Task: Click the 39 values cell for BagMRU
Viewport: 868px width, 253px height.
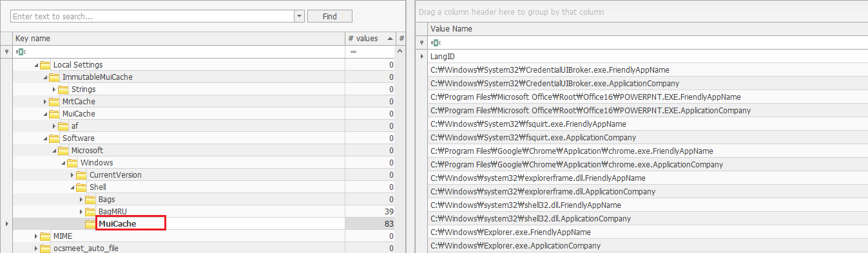Action: (x=371, y=212)
